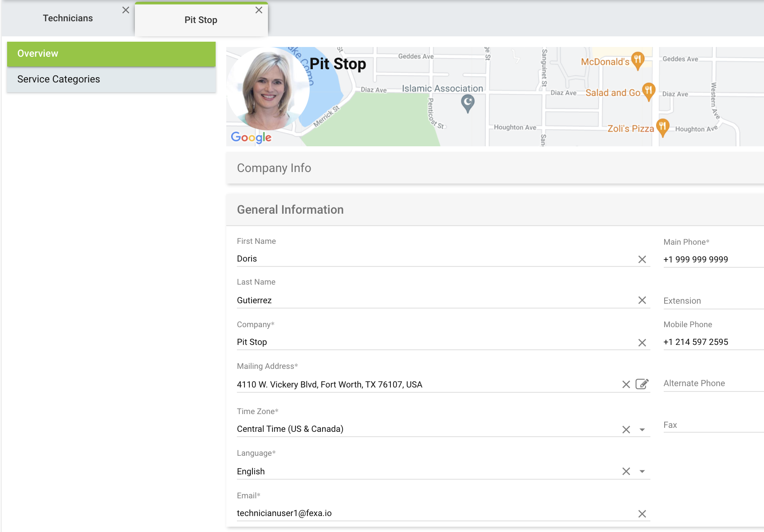Click Doris's profile photo
Viewport: 764px width, 532px height.
point(268,89)
